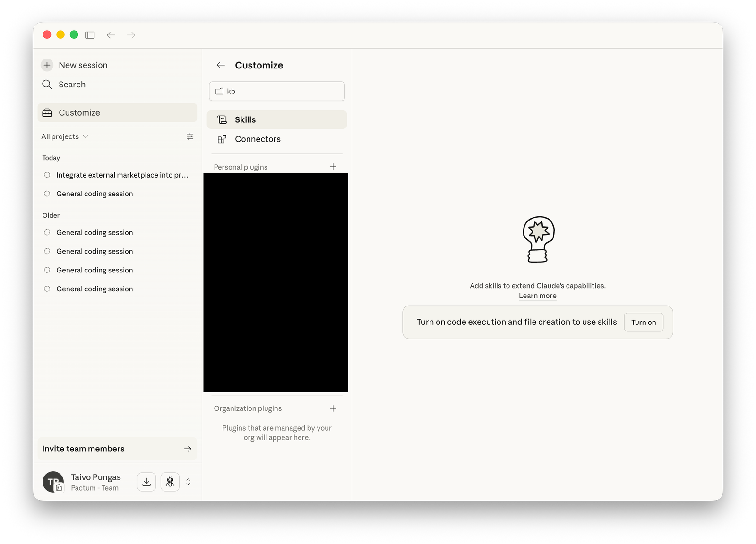
Task: Open session filters with the sliders icon
Action: 190,136
